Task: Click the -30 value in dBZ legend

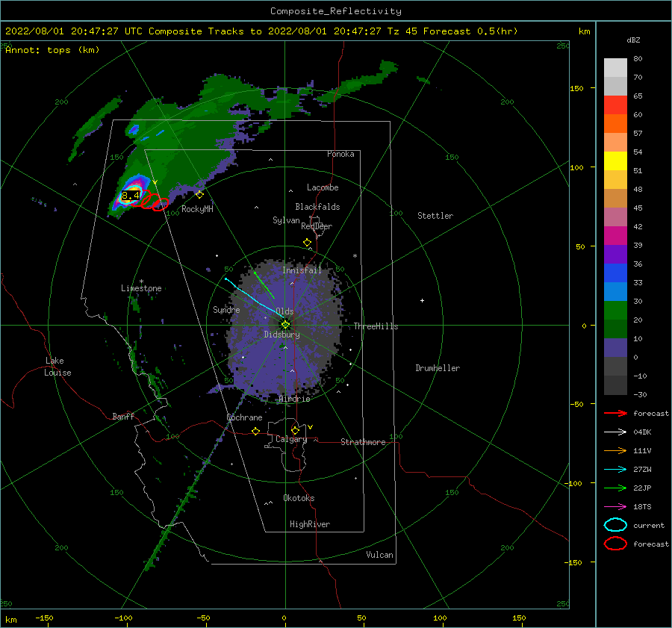Action: pyautogui.click(x=641, y=394)
